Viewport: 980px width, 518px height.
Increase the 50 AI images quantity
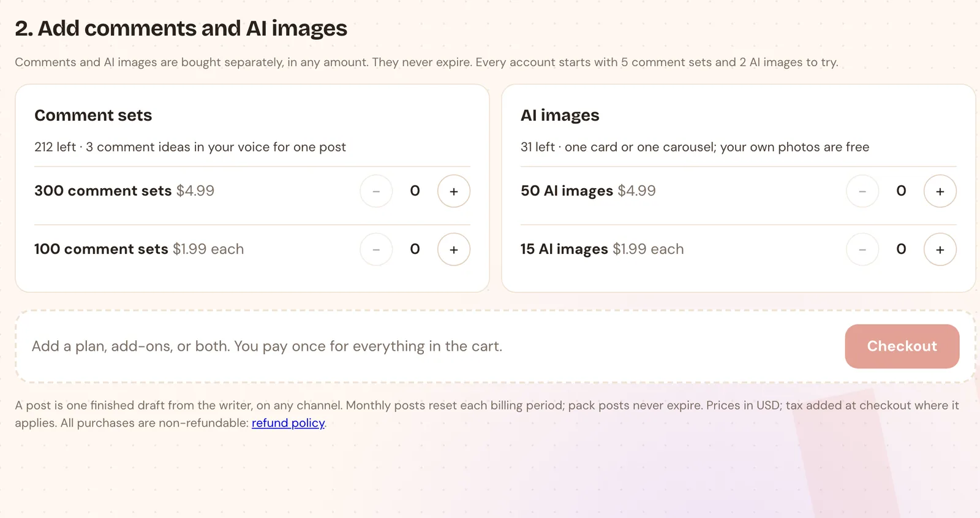(940, 191)
